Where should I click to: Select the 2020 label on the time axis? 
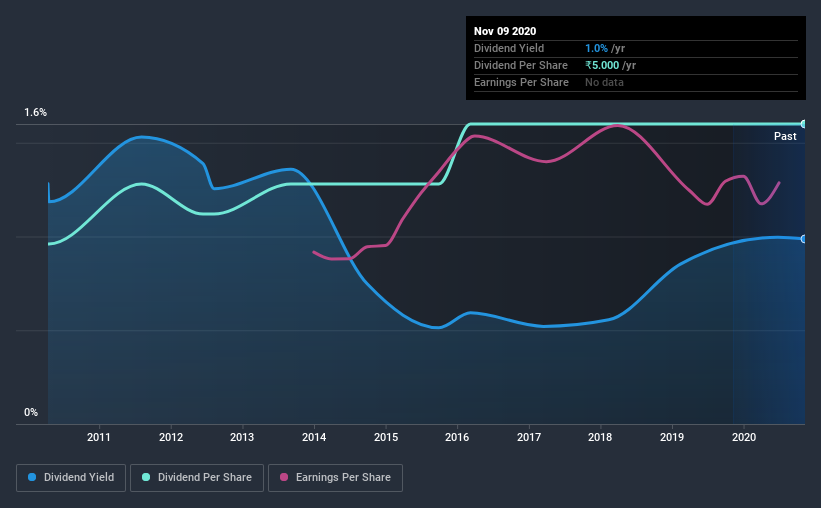click(744, 437)
